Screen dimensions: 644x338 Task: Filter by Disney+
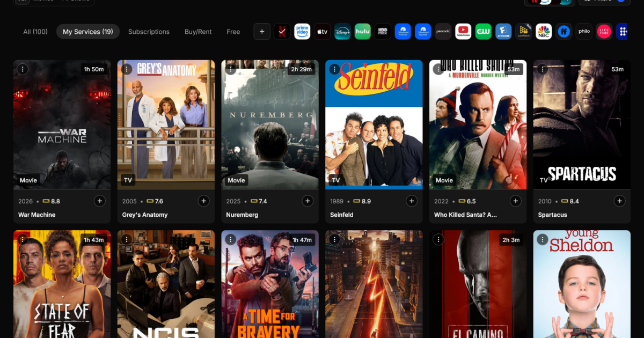point(342,31)
